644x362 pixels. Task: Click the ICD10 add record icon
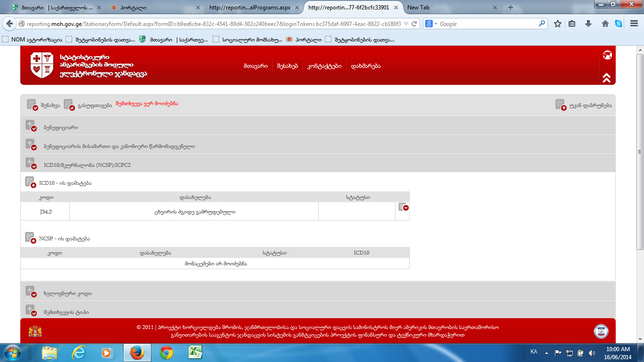(30, 182)
